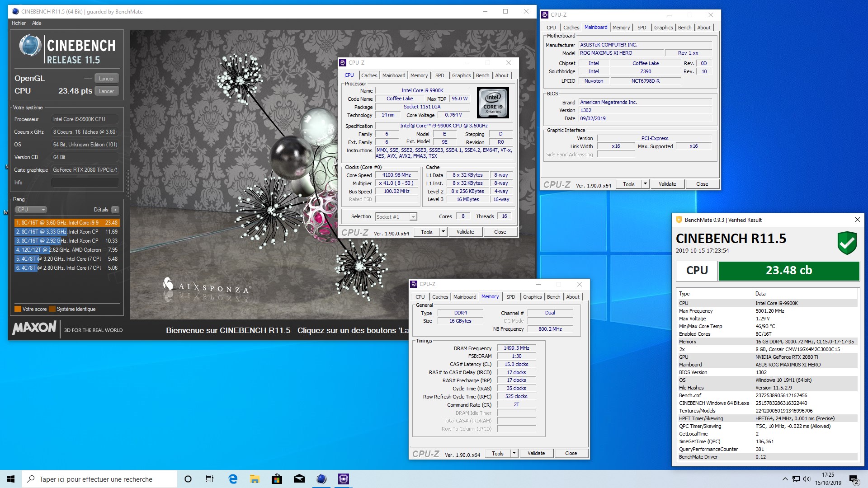Select ranking row 12C/12T AMD Opteron
Screen dimensions: 868x488
click(x=67, y=250)
